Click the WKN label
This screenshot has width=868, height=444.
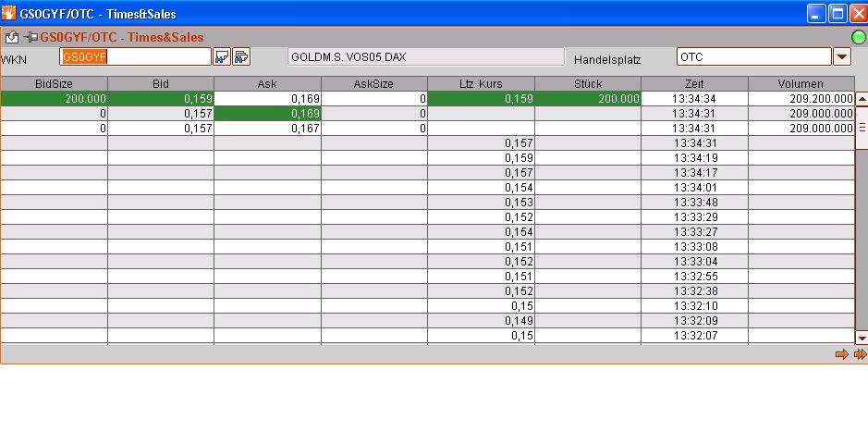click(14, 60)
